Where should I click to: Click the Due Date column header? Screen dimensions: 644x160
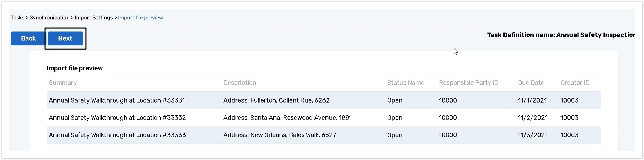coord(531,83)
